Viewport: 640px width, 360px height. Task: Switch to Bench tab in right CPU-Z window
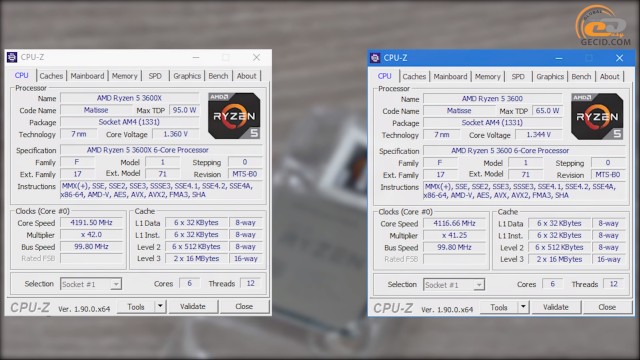pyautogui.click(x=581, y=77)
